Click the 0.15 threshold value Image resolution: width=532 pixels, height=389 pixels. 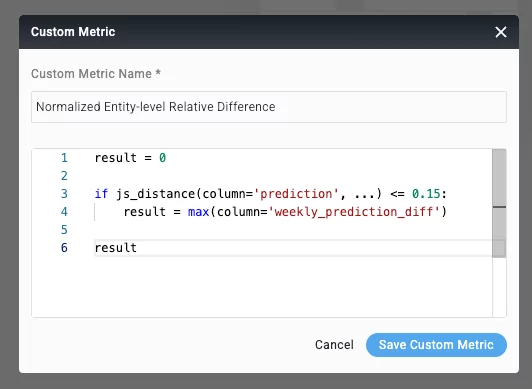(426, 194)
